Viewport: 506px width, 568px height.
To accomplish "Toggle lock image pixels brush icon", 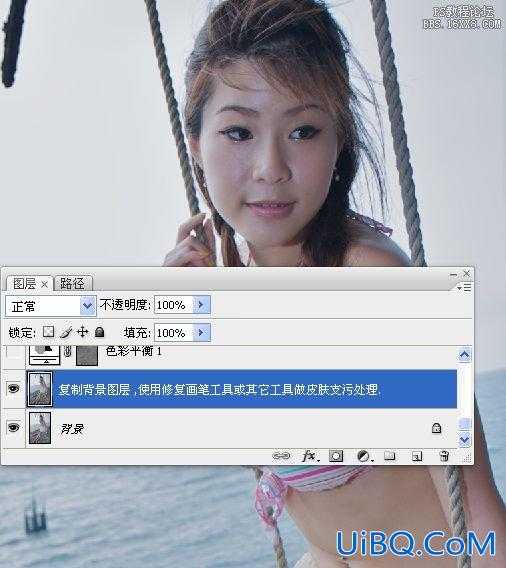I will pyautogui.click(x=66, y=332).
